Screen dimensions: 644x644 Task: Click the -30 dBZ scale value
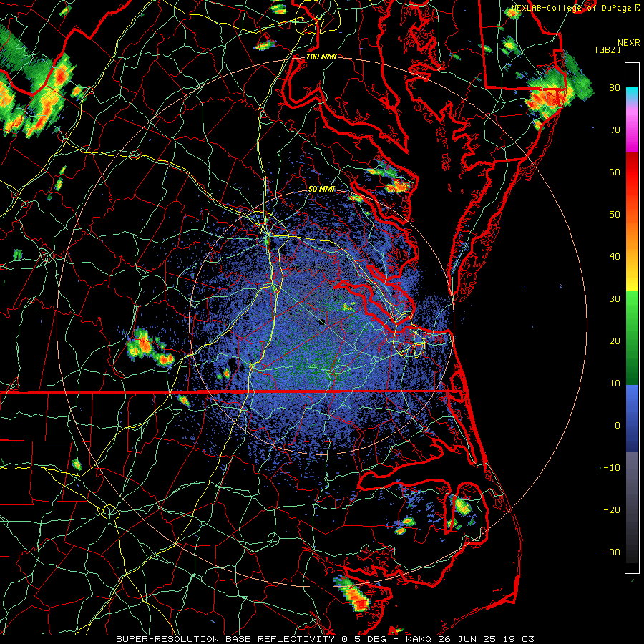tap(612, 553)
